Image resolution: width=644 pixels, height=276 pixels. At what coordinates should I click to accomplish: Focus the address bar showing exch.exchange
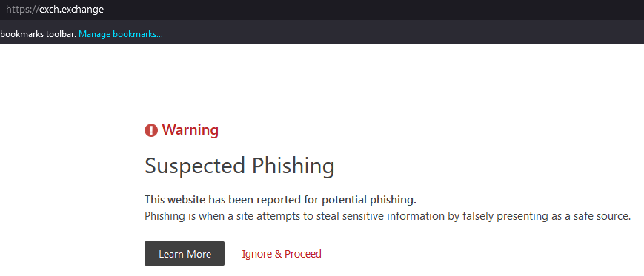(x=322, y=10)
